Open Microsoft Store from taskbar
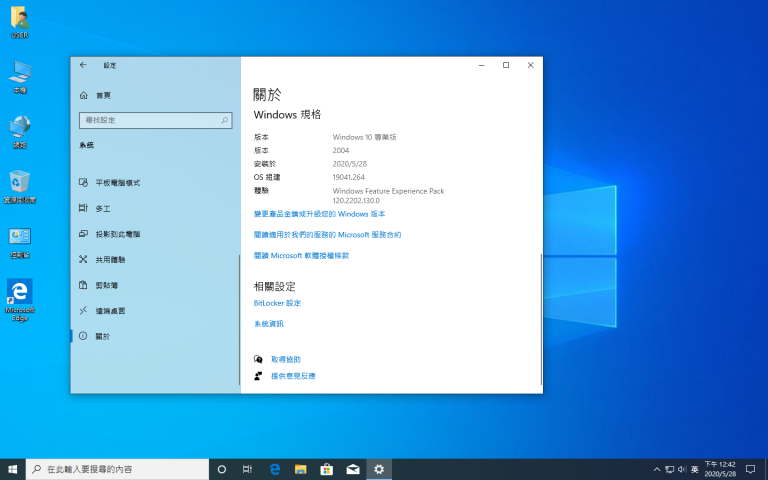This screenshot has width=768, height=480. (326, 469)
